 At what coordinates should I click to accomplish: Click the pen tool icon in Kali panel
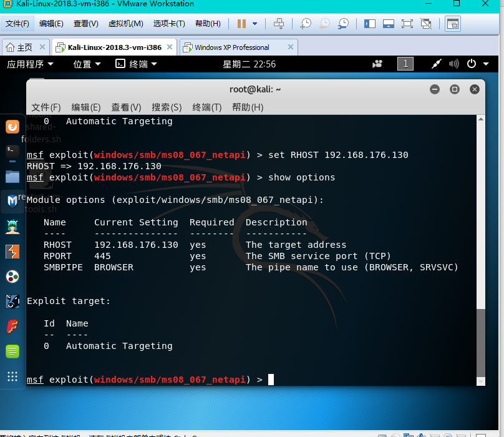point(436,64)
